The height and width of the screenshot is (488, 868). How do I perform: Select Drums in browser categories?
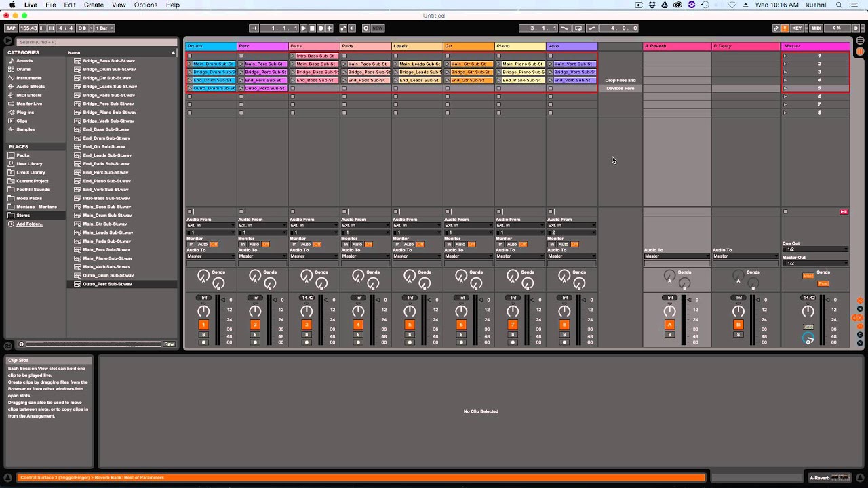click(x=24, y=69)
